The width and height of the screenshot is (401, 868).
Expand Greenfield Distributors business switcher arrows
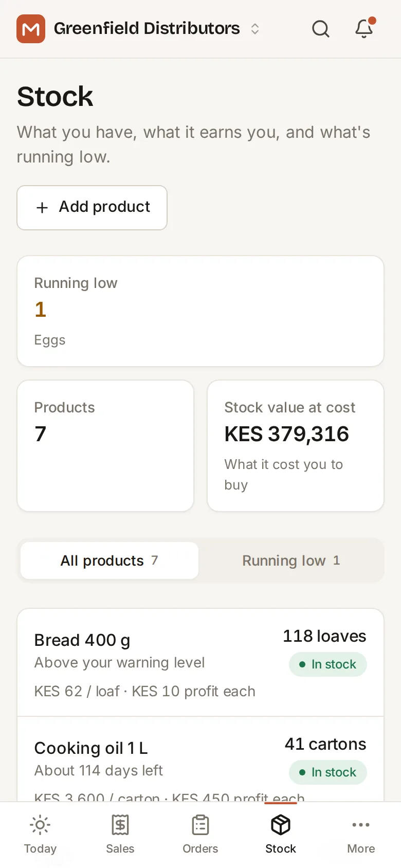click(255, 29)
